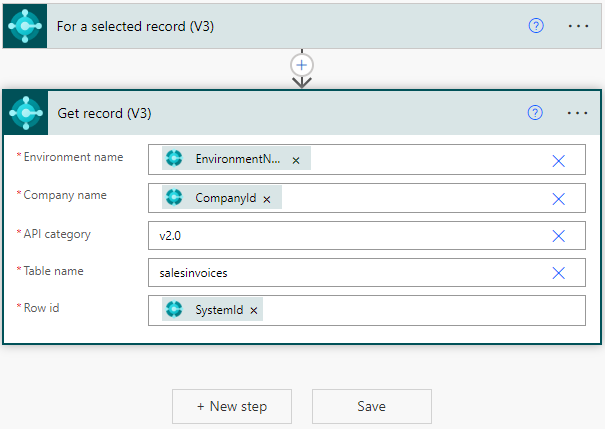Screen dimensions: 605x429
Task: Click the Business Central trigger icon
Action: [24, 26]
